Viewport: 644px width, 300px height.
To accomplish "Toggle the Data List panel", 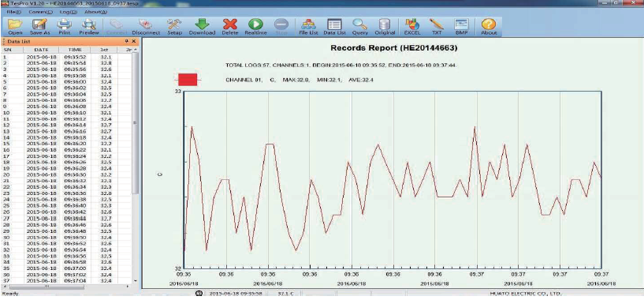I will coord(334,27).
